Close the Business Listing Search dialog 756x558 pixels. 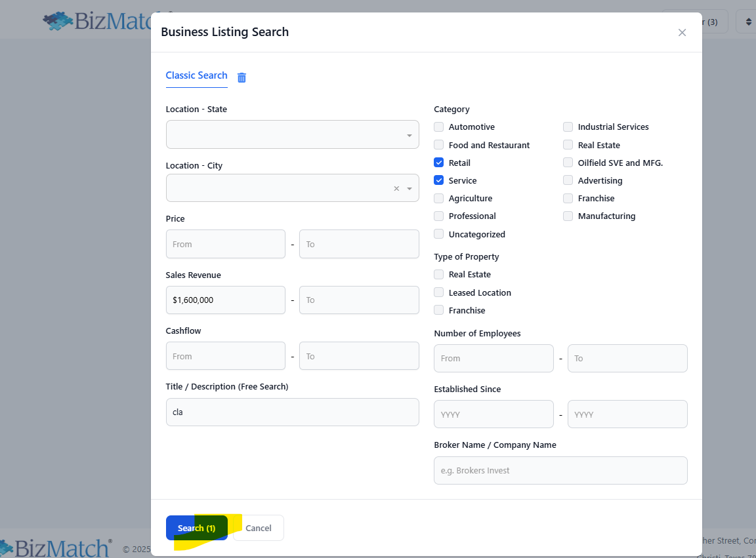click(x=682, y=33)
